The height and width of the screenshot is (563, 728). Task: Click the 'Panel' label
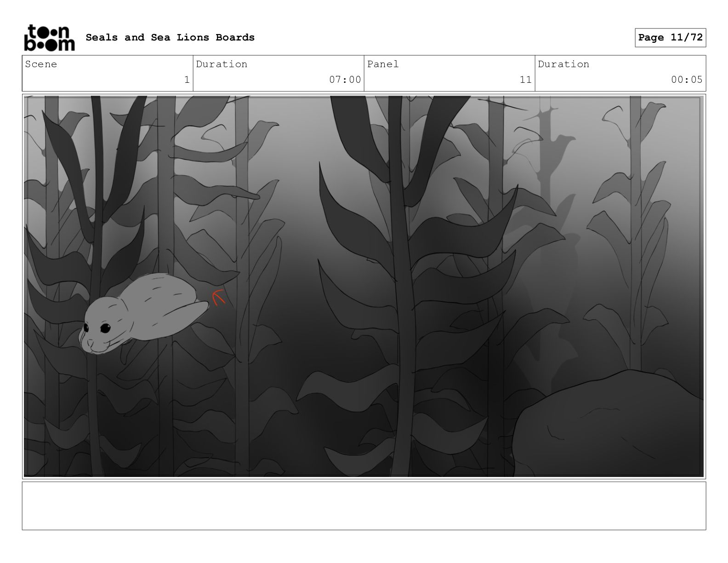(383, 64)
